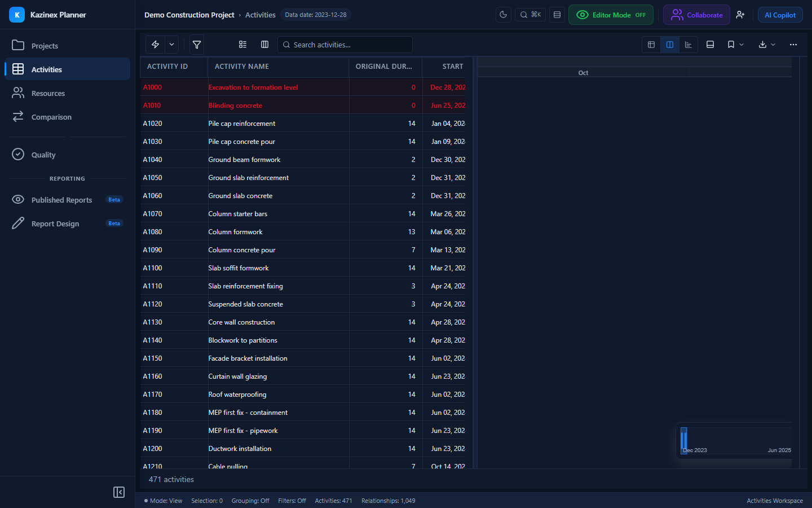Viewport: 812px width, 508px height.
Task: Open the columns chooser icon
Action: tap(265, 45)
